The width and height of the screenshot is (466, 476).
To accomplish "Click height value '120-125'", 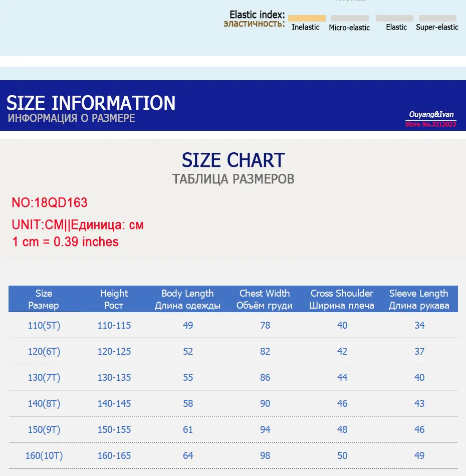I will 114,351.
